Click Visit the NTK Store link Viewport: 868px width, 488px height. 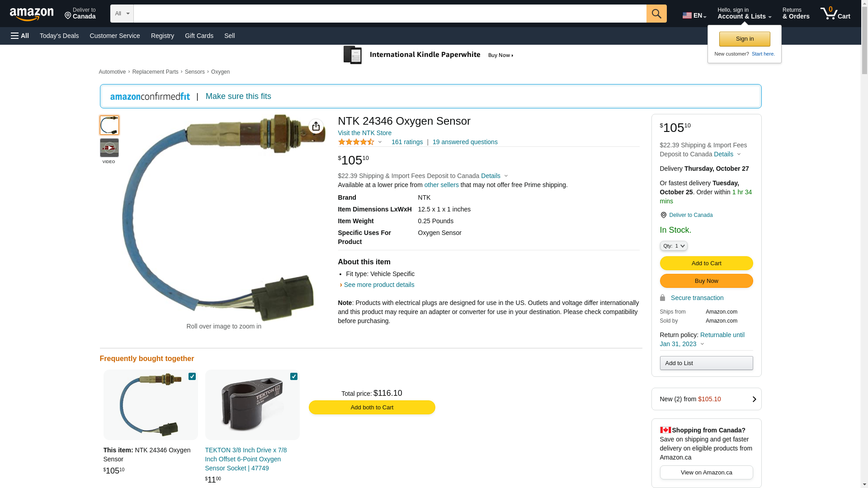point(364,133)
